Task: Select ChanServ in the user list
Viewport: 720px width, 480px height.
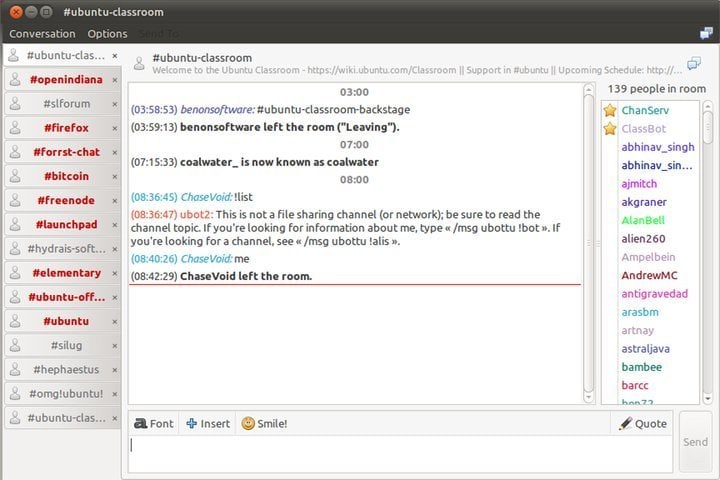Action: click(645, 110)
